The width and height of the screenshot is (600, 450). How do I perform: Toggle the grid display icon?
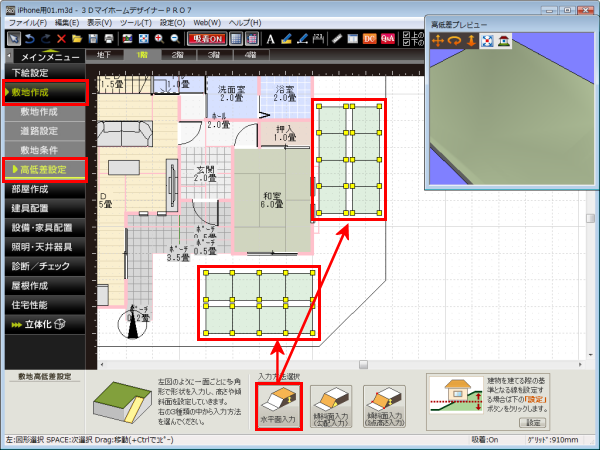point(236,38)
